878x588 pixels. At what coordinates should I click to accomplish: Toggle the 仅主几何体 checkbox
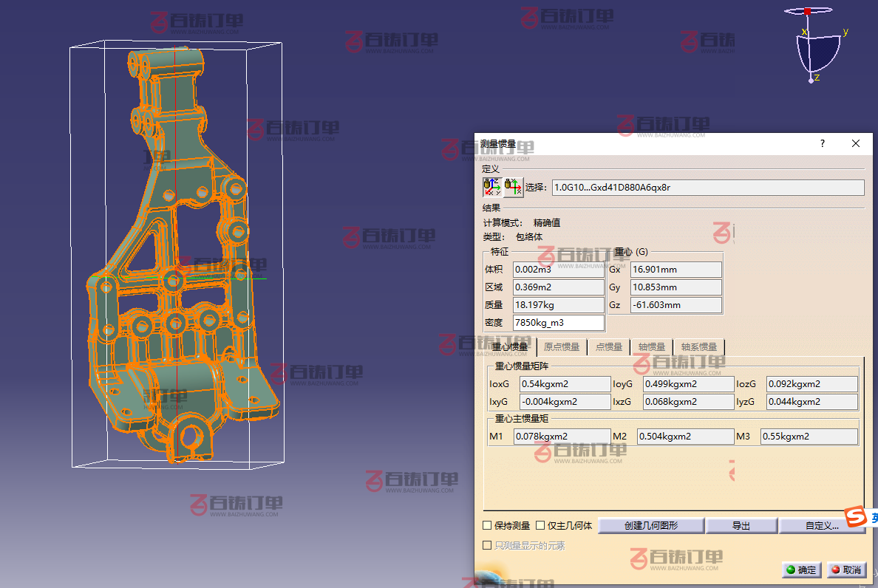click(540, 526)
